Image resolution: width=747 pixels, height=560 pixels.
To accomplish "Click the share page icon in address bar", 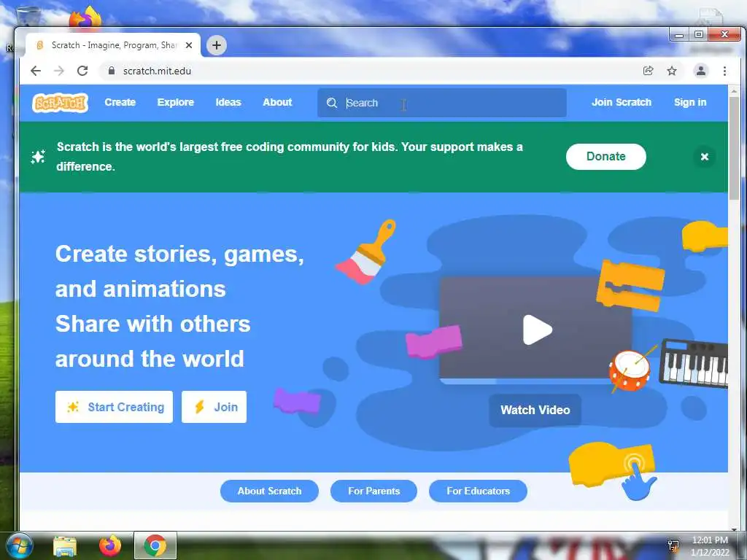I will [x=648, y=71].
